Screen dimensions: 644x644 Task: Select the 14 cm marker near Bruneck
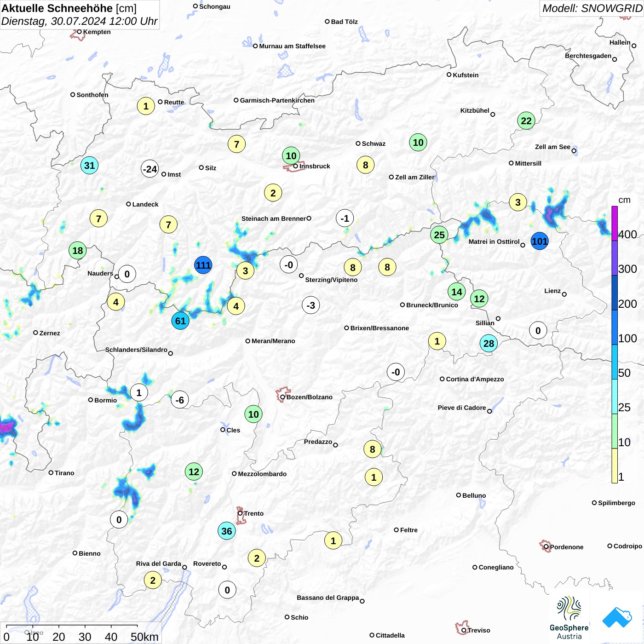click(x=457, y=292)
